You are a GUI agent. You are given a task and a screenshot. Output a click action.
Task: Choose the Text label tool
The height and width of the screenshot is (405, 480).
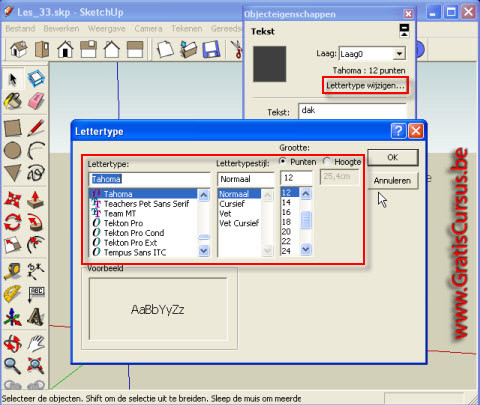tap(36, 294)
